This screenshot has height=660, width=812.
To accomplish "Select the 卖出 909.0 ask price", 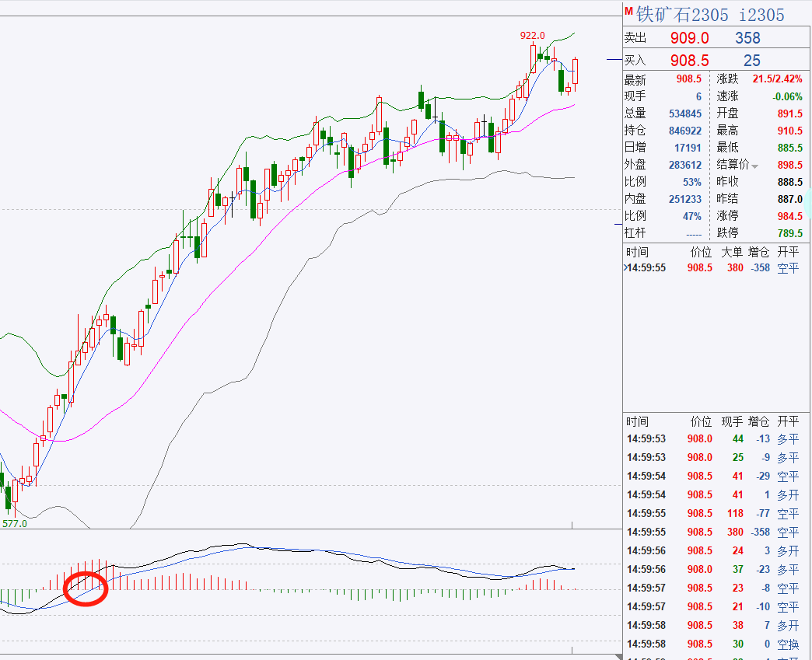I will tap(689, 38).
